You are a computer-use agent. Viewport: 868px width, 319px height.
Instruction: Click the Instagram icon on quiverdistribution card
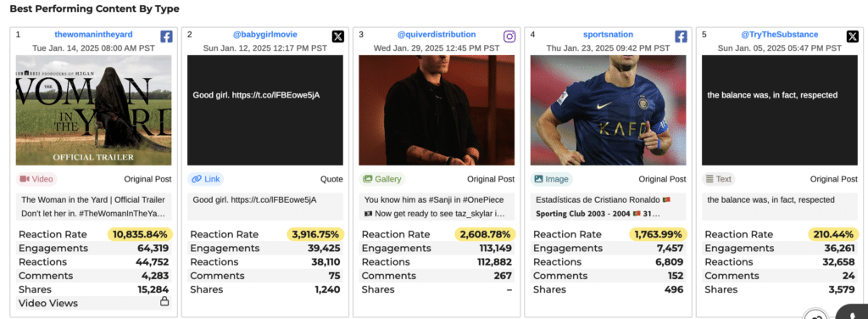(509, 36)
